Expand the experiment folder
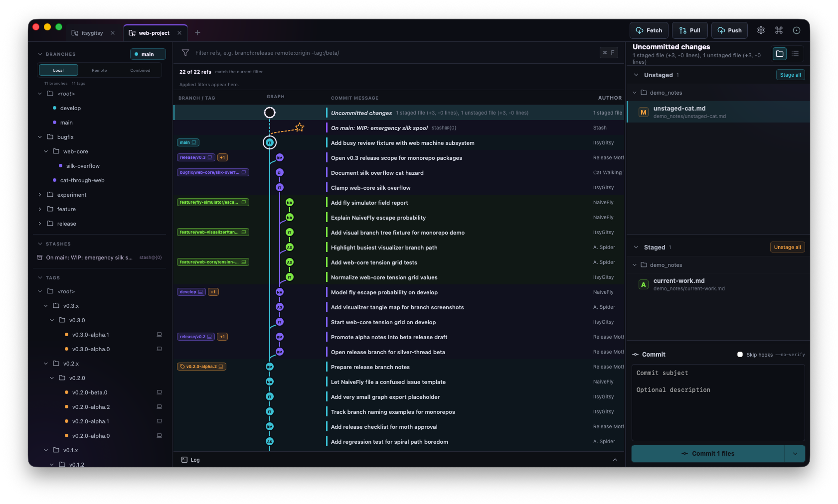Screen dimensions: 838x504 (40, 195)
